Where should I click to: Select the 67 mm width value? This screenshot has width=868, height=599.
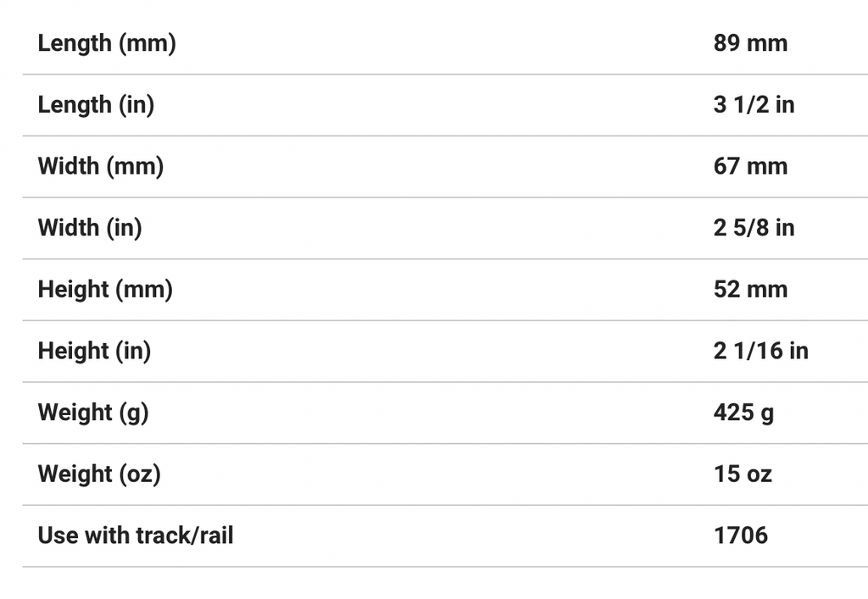point(750,166)
